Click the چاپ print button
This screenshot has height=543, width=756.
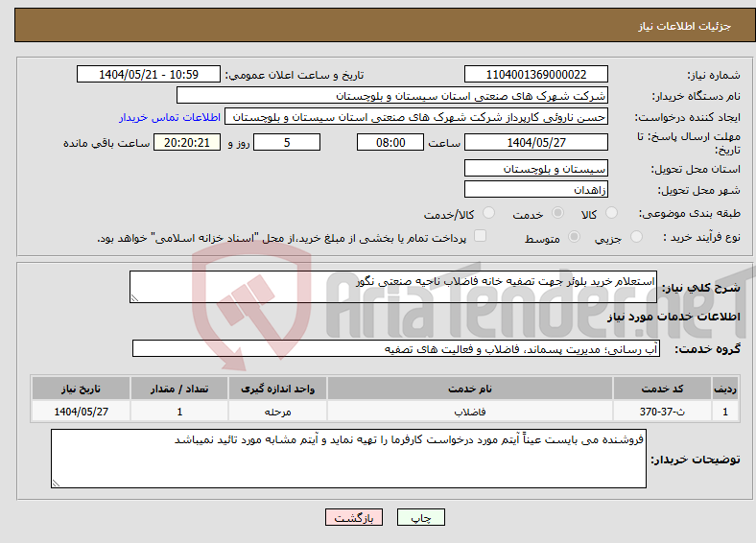(x=421, y=517)
